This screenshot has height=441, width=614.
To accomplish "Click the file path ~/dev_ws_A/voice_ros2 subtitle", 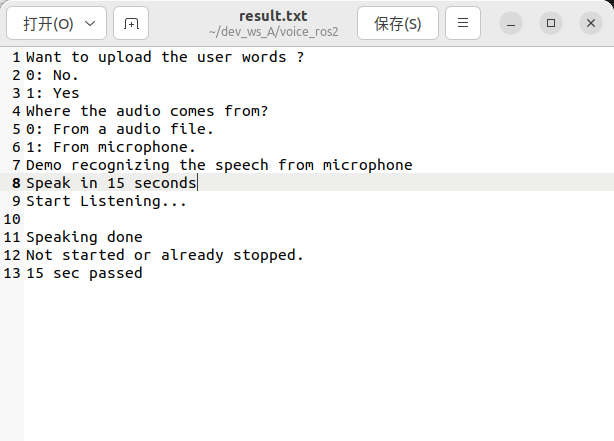I will (273, 32).
